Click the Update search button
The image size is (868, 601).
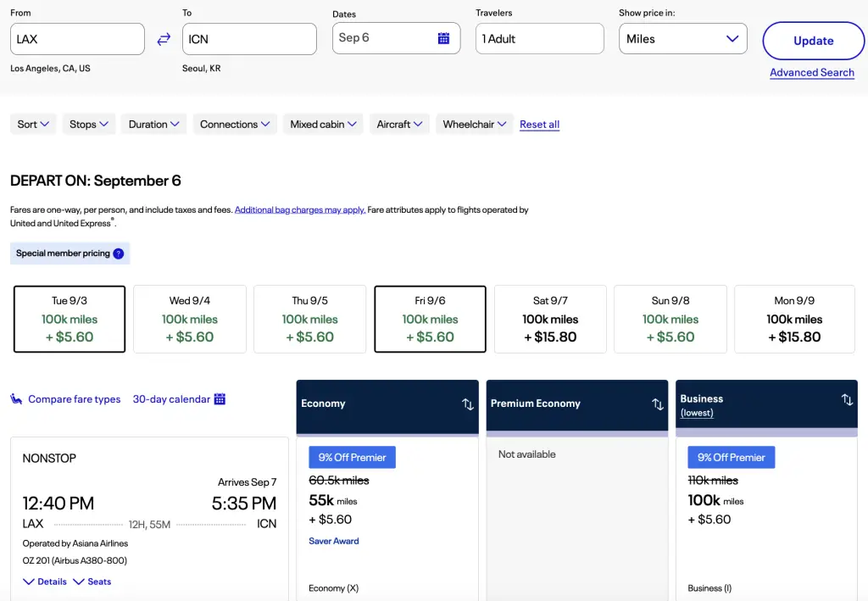813,41
